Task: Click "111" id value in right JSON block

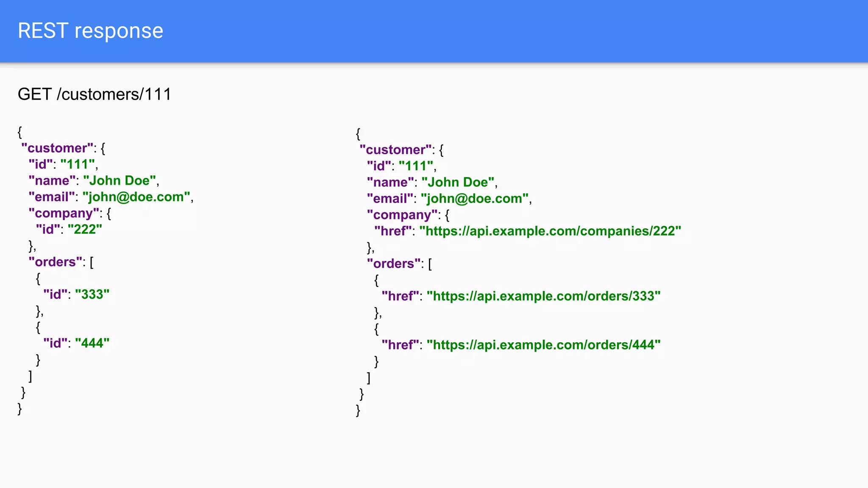Action: [416, 166]
